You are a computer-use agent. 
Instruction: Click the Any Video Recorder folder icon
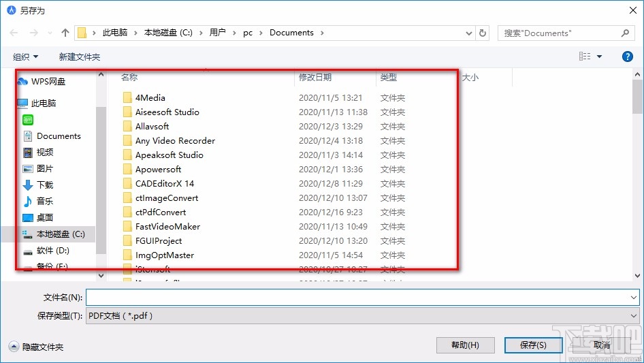127,140
